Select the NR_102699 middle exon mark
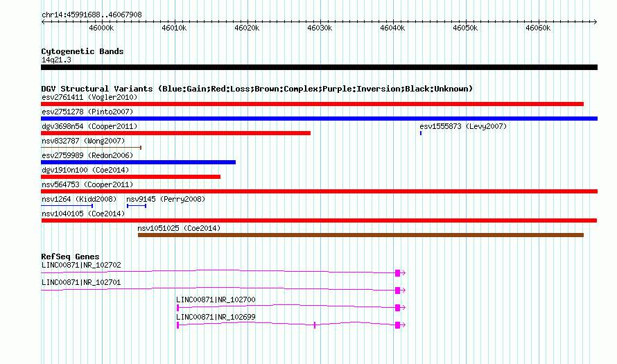Screen dimensions: 617x364 [x=315, y=325]
